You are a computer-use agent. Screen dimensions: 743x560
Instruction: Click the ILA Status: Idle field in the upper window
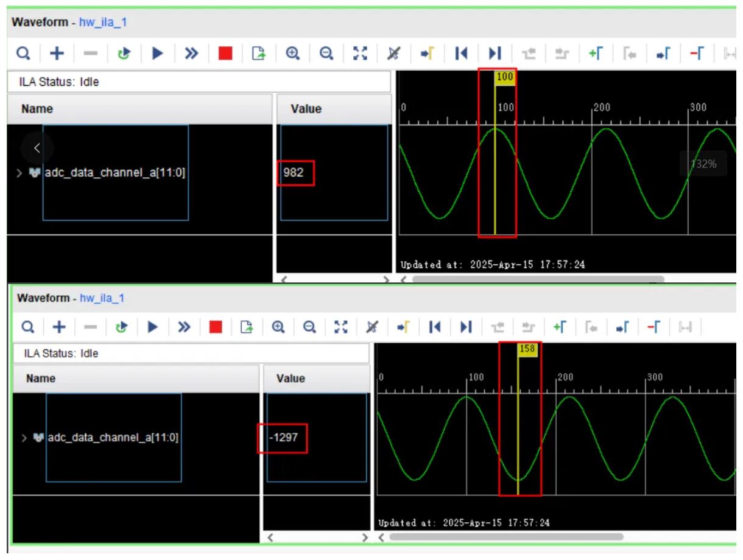pyautogui.click(x=199, y=82)
